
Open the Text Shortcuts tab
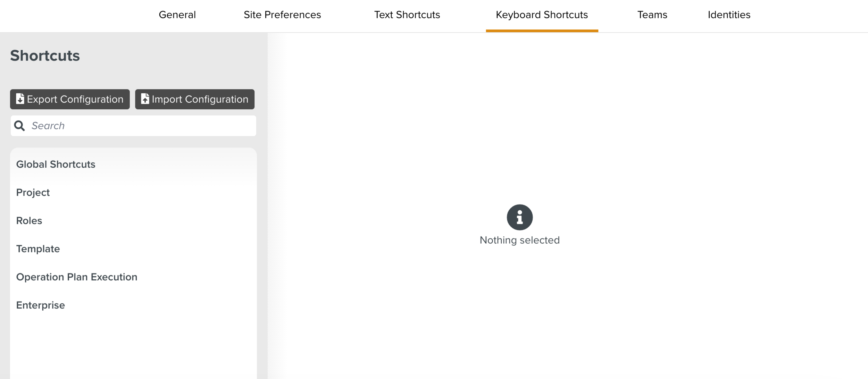point(407,15)
